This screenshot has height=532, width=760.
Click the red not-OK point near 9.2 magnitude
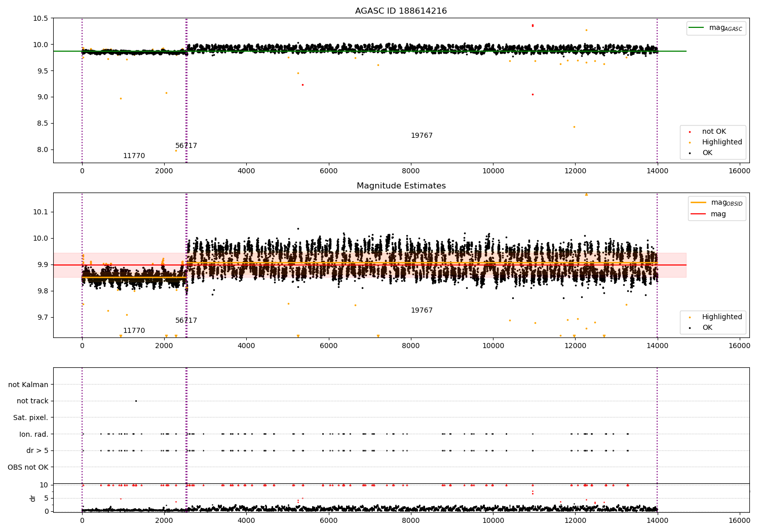click(x=302, y=85)
